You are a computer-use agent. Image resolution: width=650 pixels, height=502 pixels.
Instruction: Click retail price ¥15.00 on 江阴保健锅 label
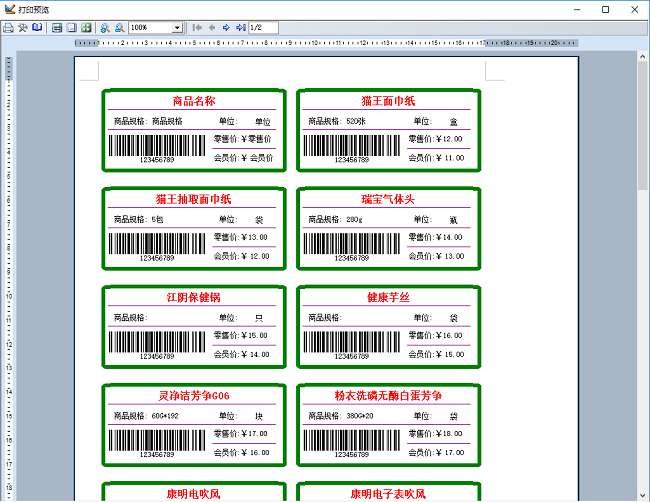tap(254, 335)
